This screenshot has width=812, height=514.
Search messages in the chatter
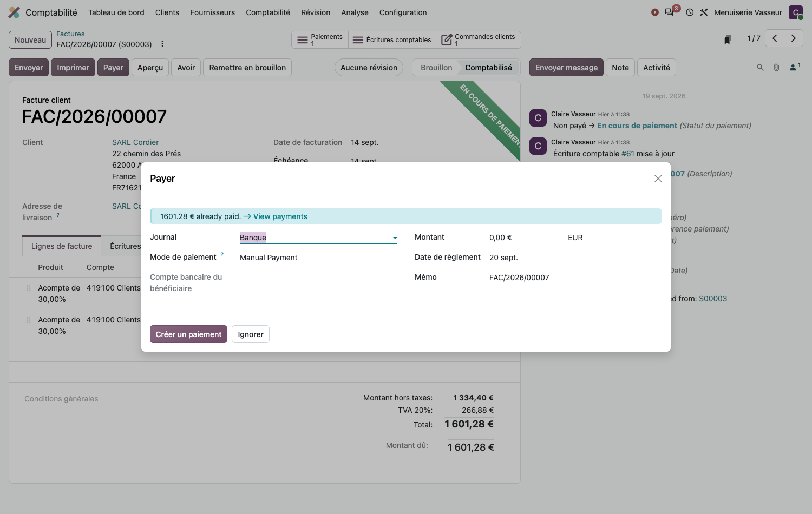coord(760,67)
